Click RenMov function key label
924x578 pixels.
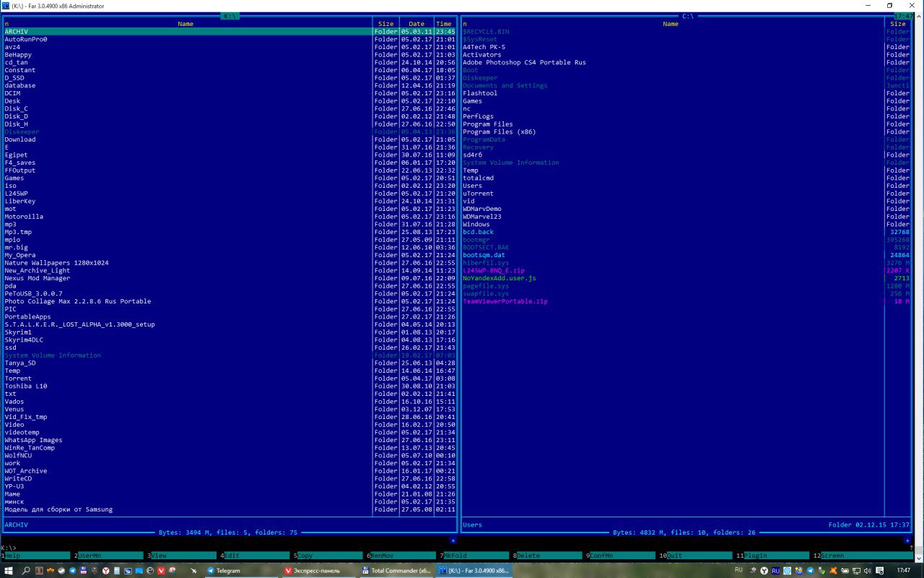383,556
